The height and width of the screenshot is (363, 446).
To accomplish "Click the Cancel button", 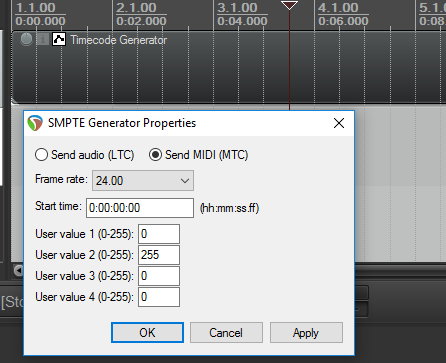I will pos(226,332).
